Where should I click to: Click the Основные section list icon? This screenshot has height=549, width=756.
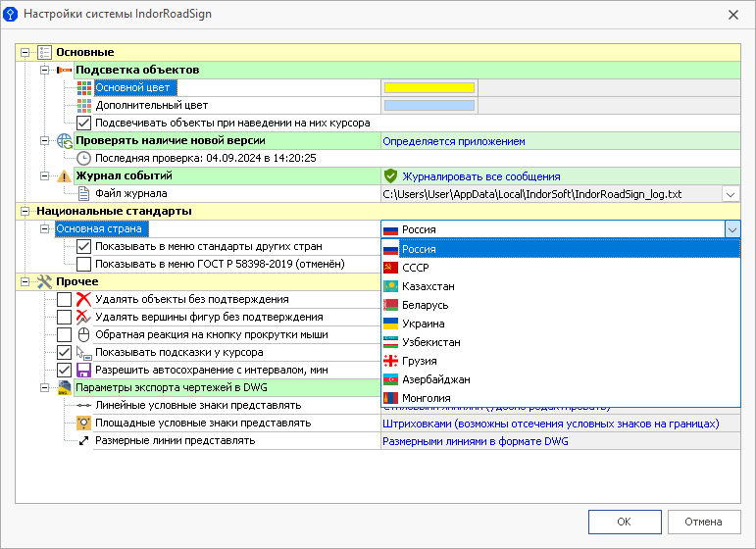coord(44,52)
